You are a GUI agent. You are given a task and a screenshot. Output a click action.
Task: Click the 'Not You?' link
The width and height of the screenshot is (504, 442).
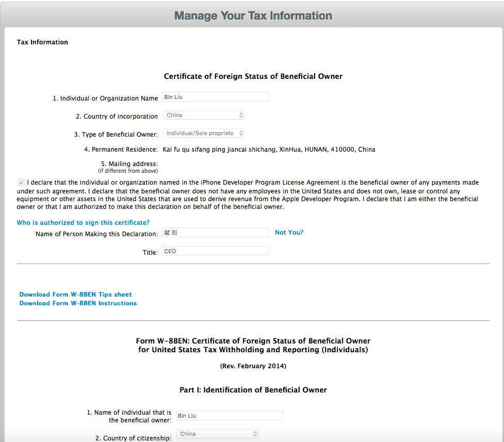[x=289, y=233]
